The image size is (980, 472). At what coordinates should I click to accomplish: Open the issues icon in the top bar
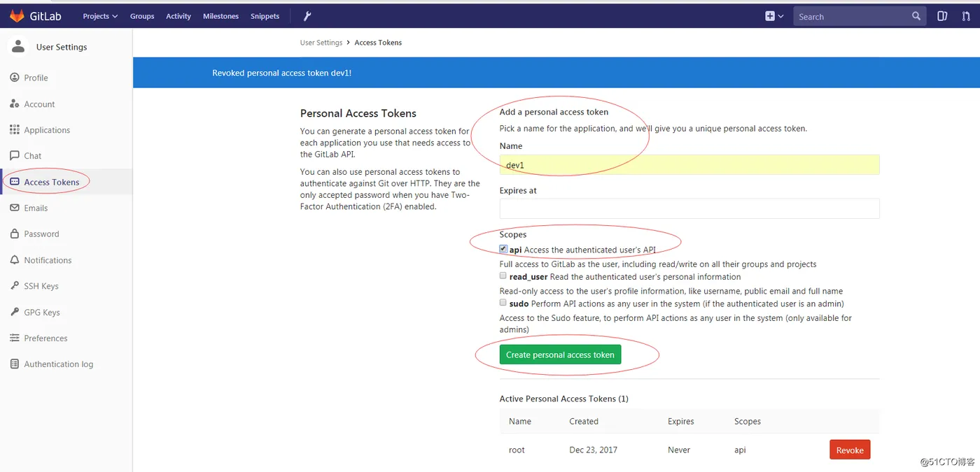tap(942, 16)
